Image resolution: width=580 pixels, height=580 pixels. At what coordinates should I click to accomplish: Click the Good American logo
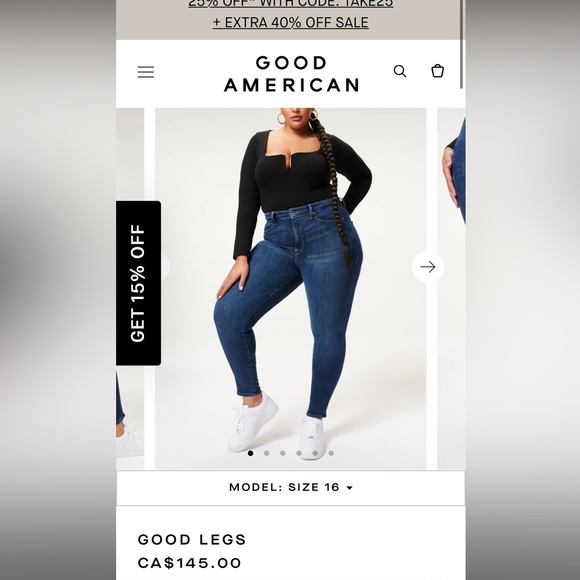(291, 74)
